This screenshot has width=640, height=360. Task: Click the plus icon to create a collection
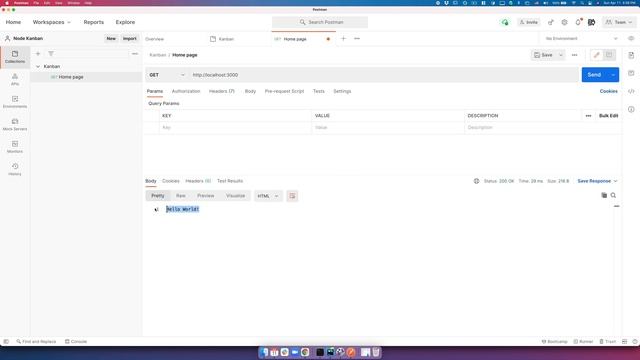click(x=38, y=53)
